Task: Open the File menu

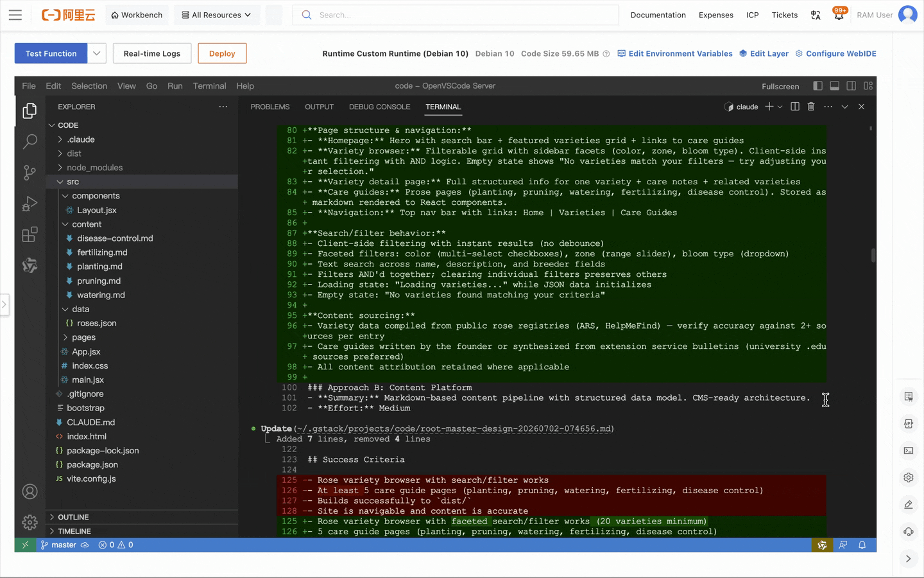Action: click(29, 85)
